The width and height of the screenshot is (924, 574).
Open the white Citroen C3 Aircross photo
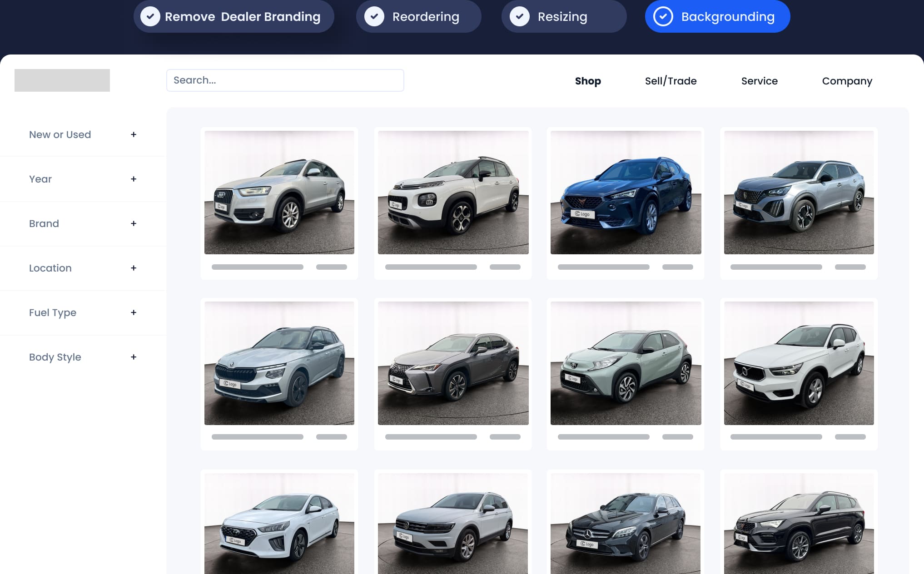453,193
